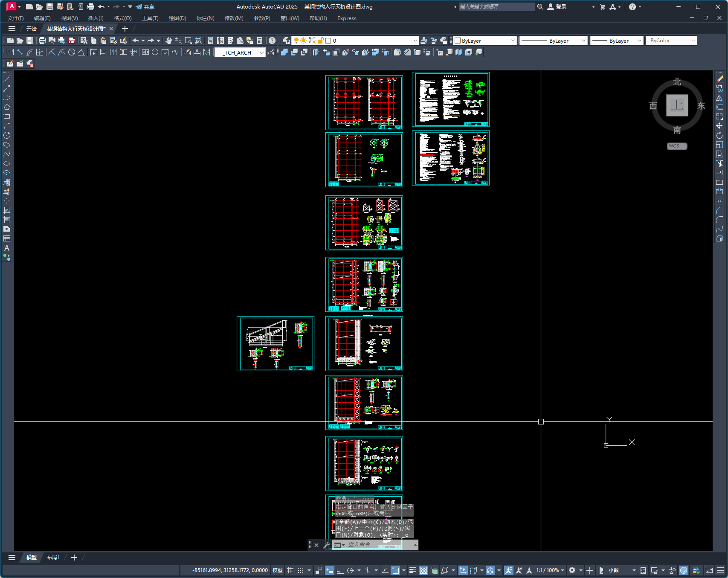Toggle Dynamic Input in status bar
Viewport: 728px width, 578px height.
(330, 570)
